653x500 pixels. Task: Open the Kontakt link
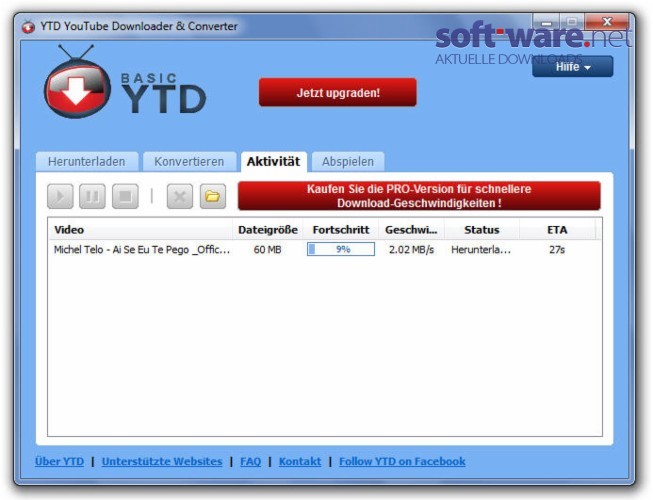click(x=300, y=461)
